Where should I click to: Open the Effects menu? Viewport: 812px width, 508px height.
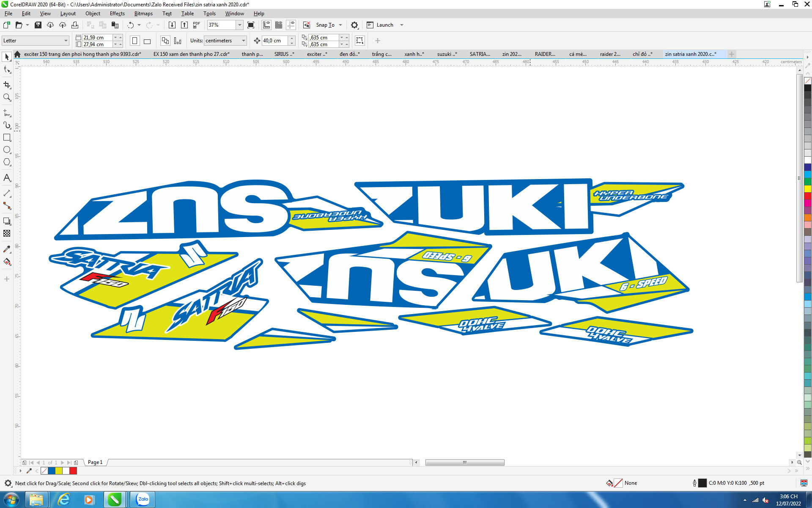[x=117, y=14]
